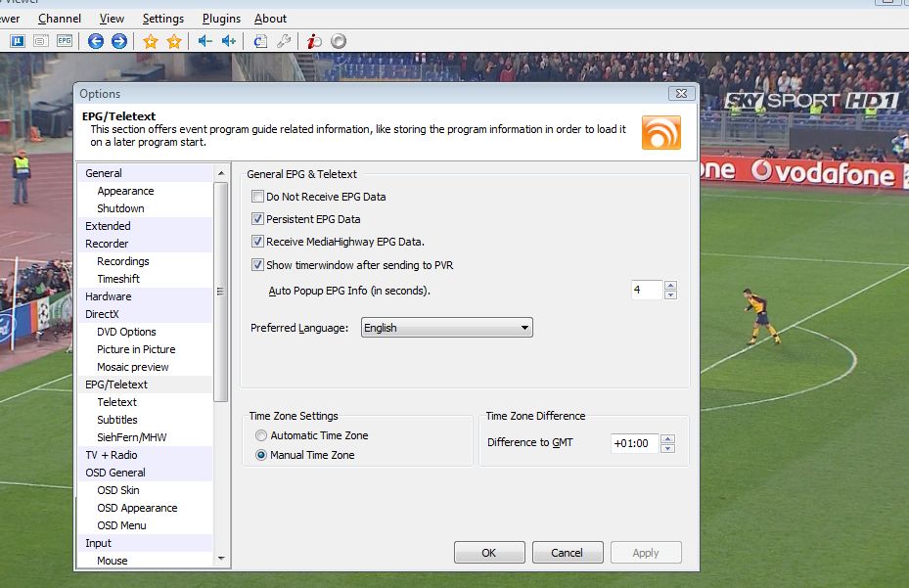This screenshot has height=588, width=909.
Task: Lower volume with speaker minus icon
Action: coord(205,41)
